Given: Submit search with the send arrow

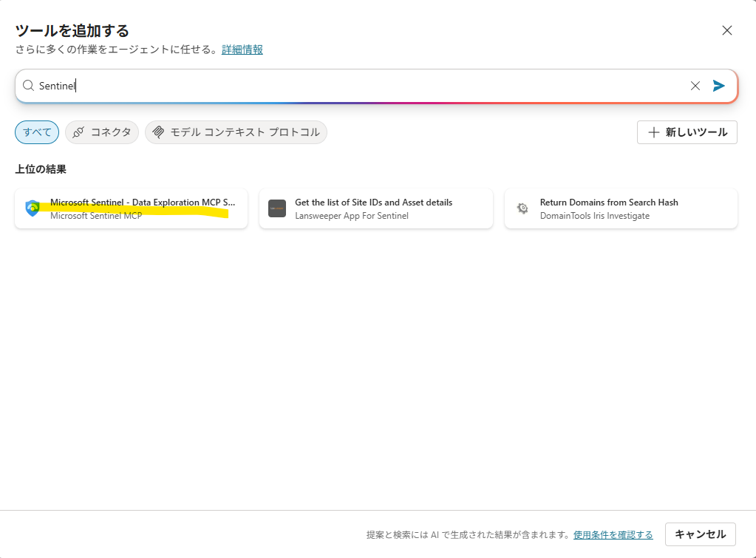Looking at the screenshot, I should 718,86.
